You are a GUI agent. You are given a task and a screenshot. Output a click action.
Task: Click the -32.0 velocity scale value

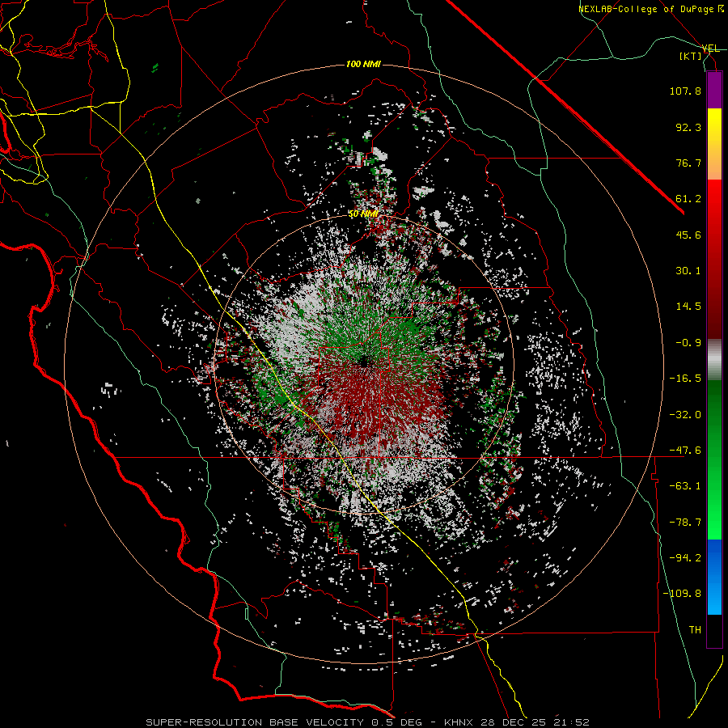point(685,415)
